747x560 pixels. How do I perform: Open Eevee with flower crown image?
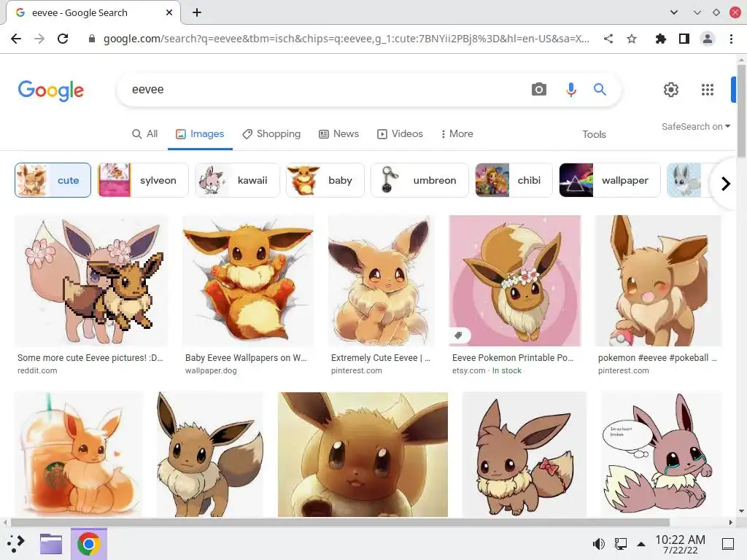tap(515, 281)
